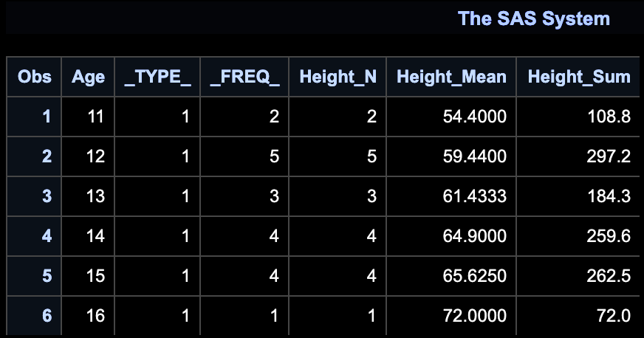Click the _TYPE_ column header
The image size is (644, 338).
click(x=157, y=77)
